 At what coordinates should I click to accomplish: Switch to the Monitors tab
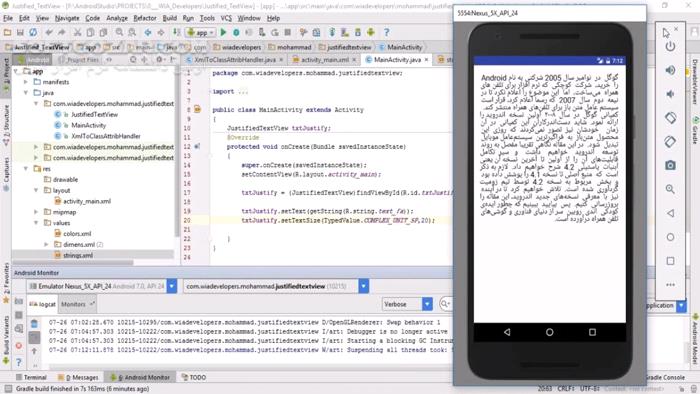click(77, 304)
